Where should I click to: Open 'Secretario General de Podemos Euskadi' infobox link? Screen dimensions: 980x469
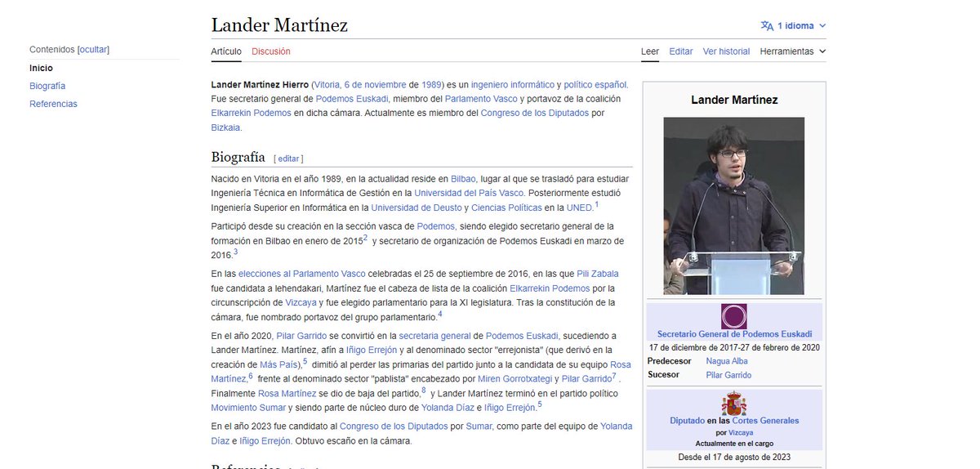[x=734, y=334]
